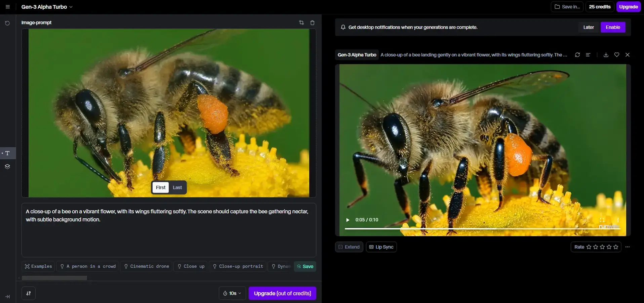Screen dimensions: 644x303
Task: Toggle First frame for the bee image
Action: (x=160, y=187)
